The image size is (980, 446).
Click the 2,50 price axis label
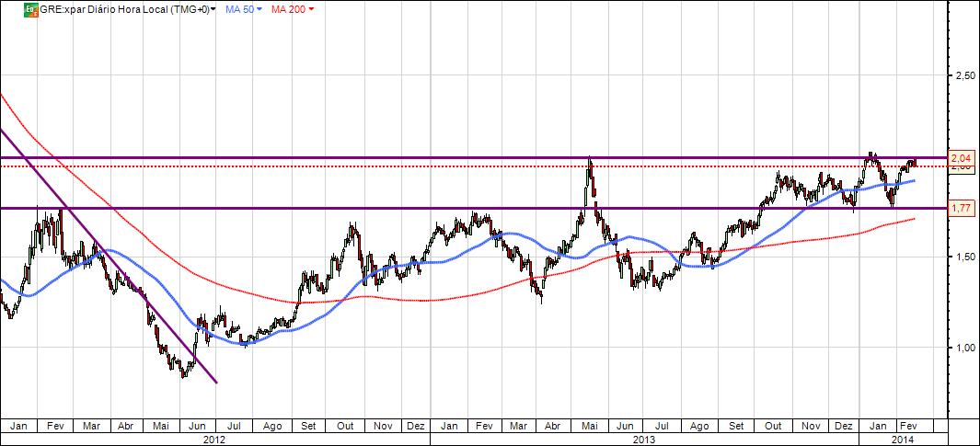click(965, 75)
